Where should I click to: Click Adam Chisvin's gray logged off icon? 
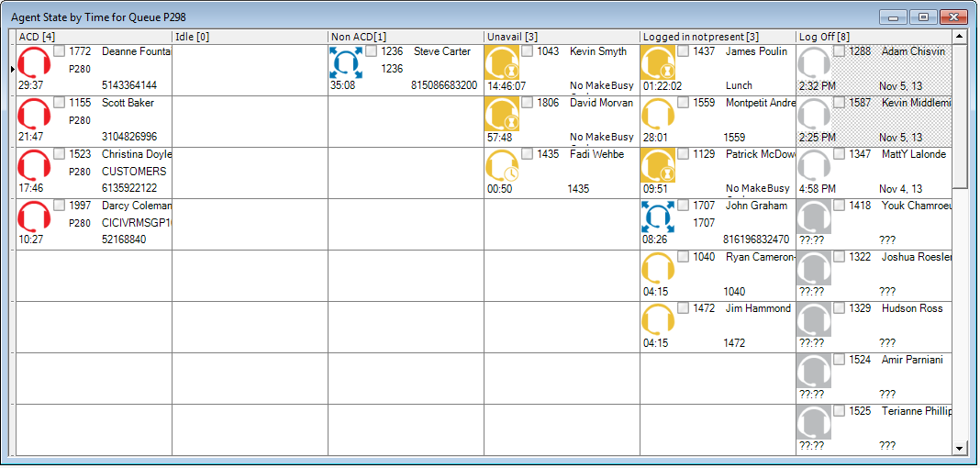click(x=814, y=62)
